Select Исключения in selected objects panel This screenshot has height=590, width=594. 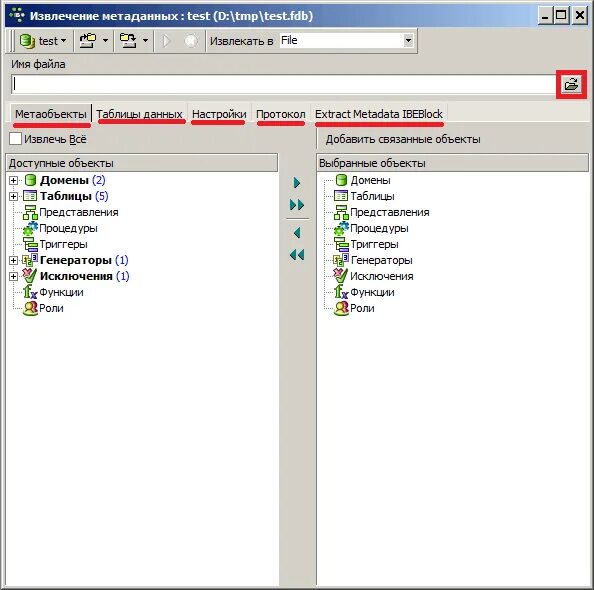point(381,276)
